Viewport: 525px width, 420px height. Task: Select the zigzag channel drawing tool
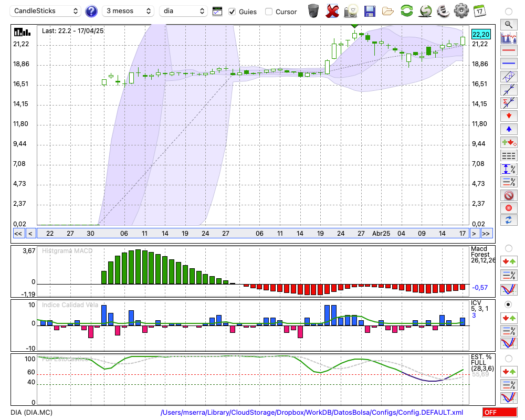click(509, 76)
